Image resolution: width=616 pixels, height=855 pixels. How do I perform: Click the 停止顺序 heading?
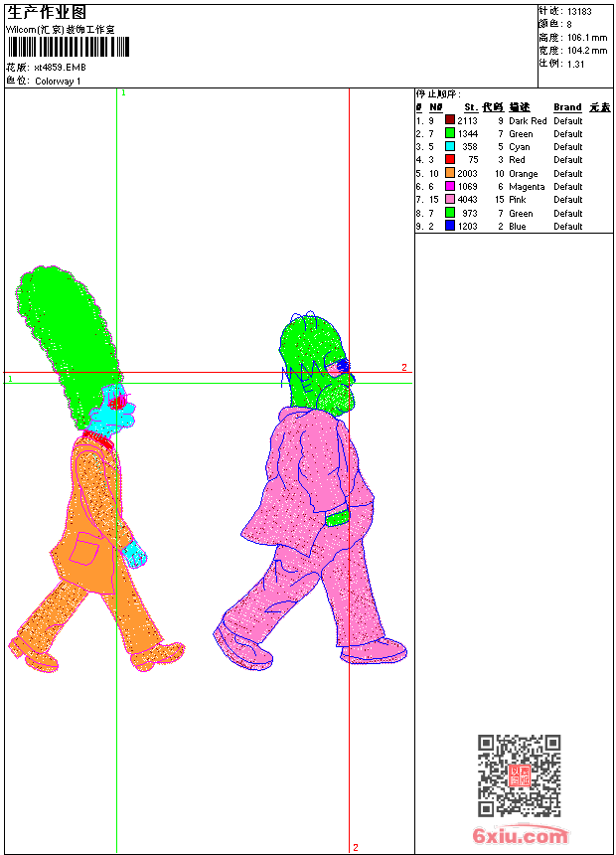click(x=438, y=94)
